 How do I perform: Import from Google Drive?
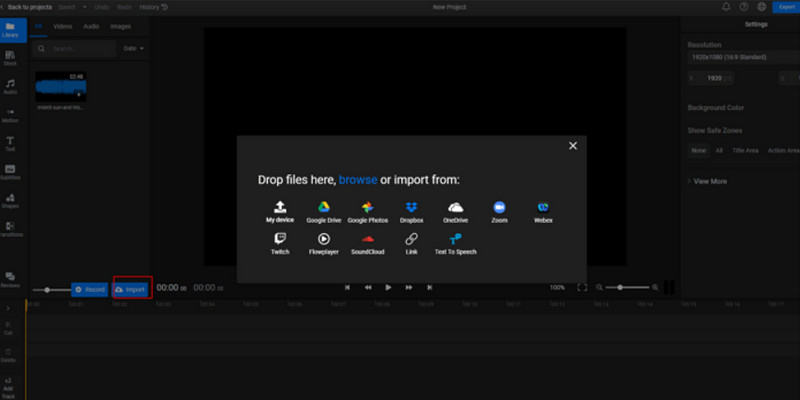click(324, 211)
